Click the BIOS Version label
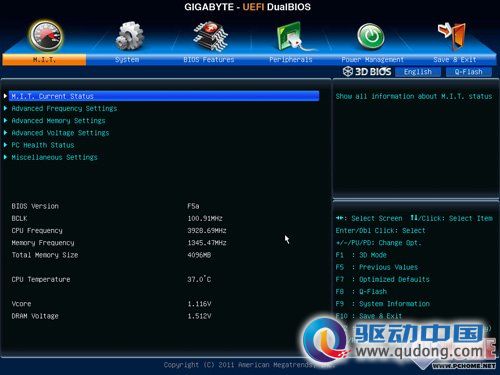 (x=35, y=206)
